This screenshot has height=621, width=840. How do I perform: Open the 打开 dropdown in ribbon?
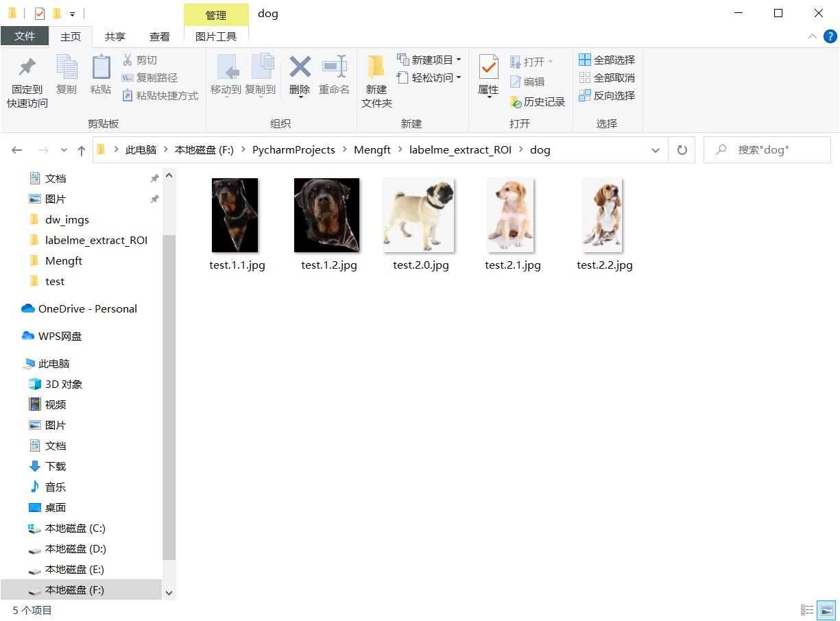coord(531,62)
